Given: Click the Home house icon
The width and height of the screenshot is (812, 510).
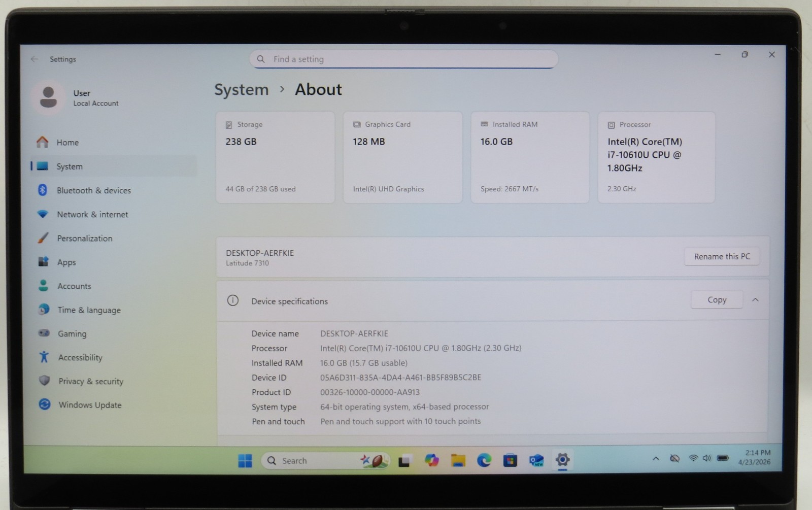Looking at the screenshot, I should pos(43,142).
